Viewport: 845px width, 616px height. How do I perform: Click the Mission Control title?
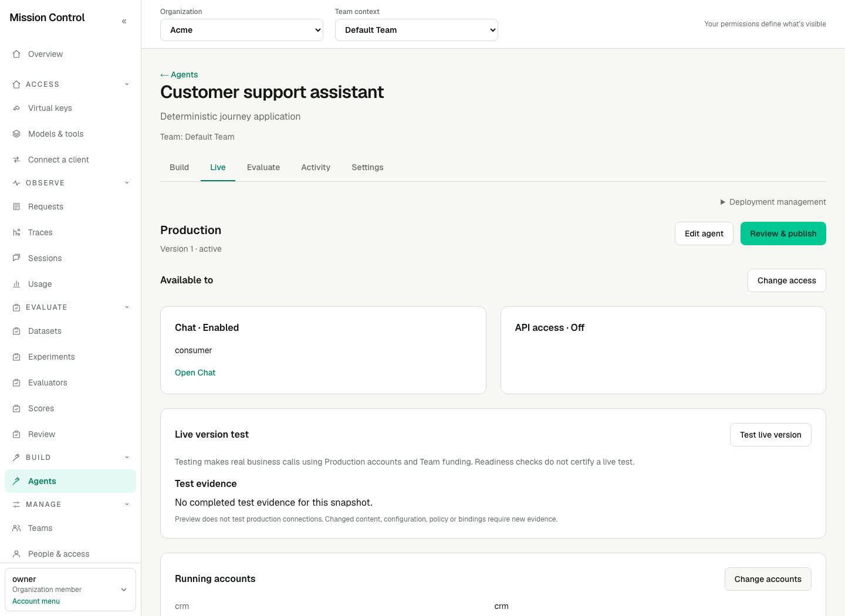tap(47, 18)
